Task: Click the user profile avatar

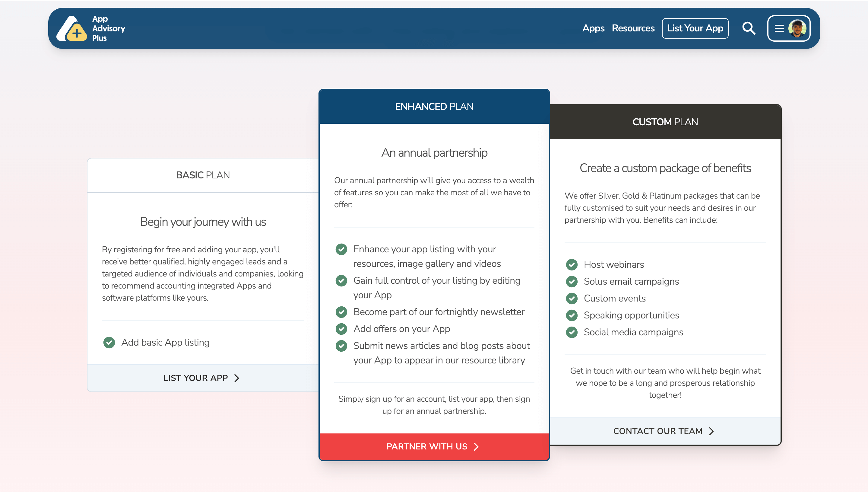Action: coord(797,28)
